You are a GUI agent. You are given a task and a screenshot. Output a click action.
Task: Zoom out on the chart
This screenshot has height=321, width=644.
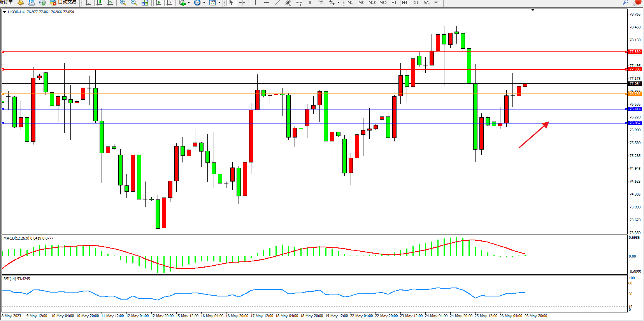click(134, 3)
